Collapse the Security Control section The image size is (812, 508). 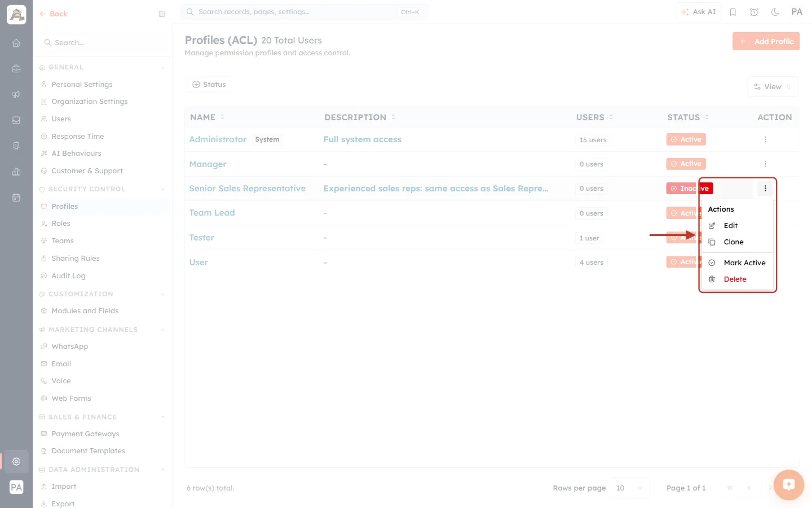[x=162, y=189]
